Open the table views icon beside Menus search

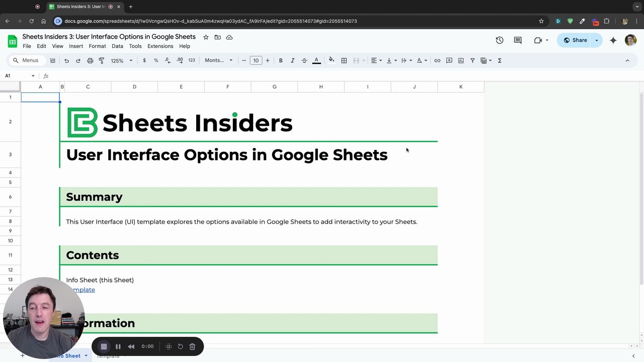[52, 60]
